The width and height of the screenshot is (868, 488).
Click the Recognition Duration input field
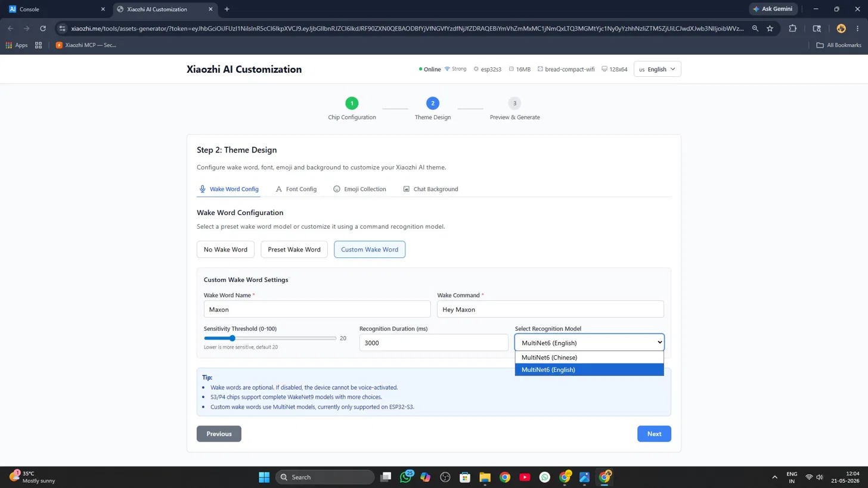click(x=434, y=343)
